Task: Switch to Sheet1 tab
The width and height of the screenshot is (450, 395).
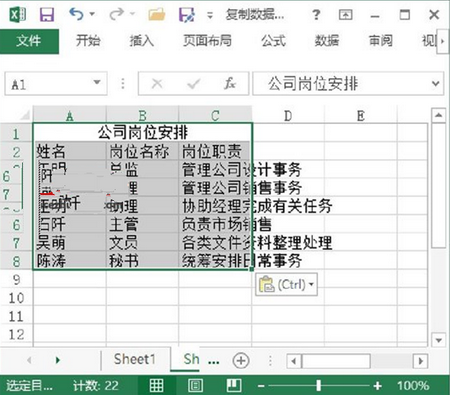Action: 135,359
